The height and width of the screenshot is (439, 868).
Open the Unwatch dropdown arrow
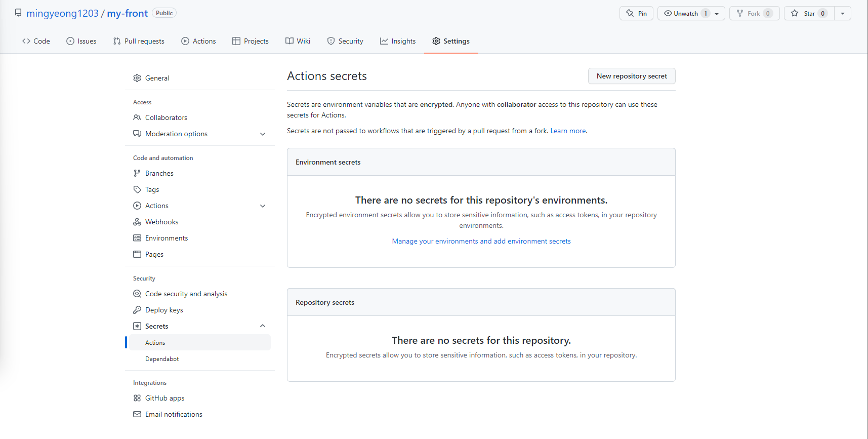[717, 14]
